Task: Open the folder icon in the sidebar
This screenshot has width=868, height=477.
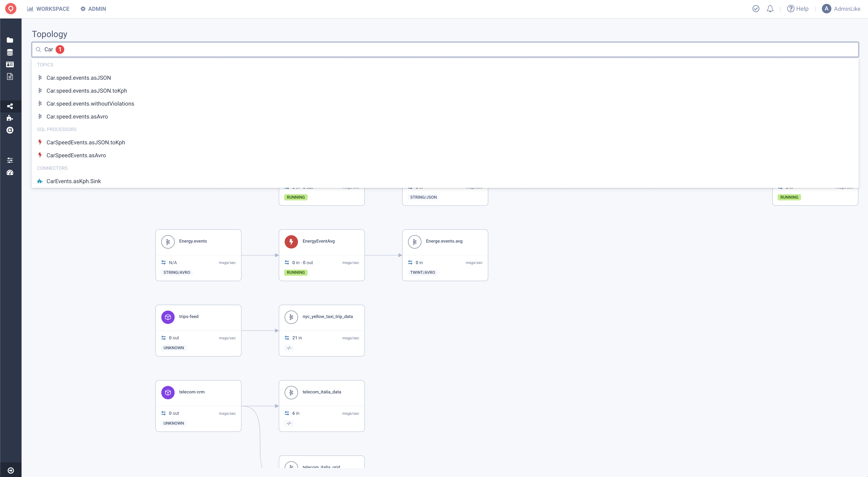Action: [10, 40]
